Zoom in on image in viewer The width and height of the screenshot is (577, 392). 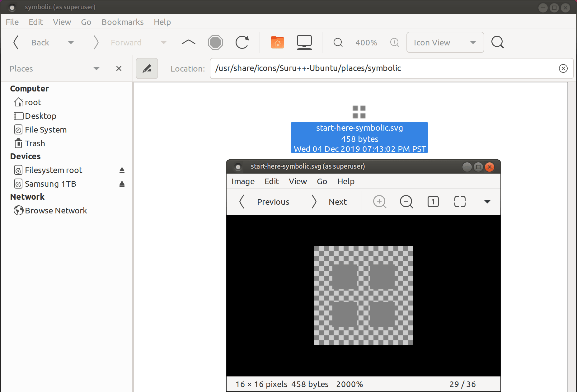[x=380, y=202]
